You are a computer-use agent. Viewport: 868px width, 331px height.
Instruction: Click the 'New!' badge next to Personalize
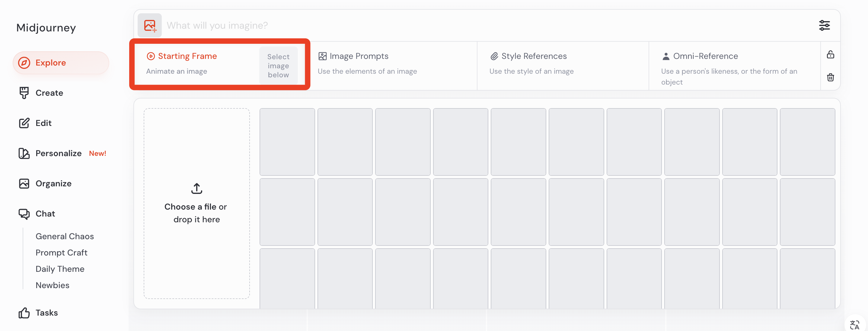coord(97,153)
